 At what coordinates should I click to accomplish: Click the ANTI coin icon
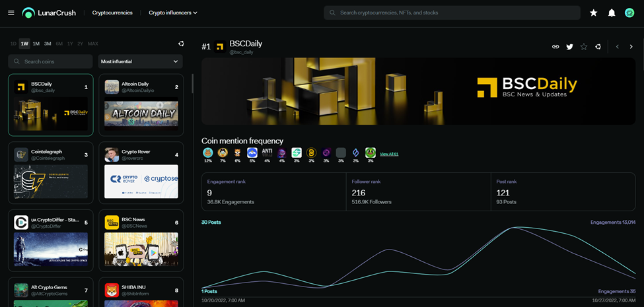pyautogui.click(x=267, y=153)
